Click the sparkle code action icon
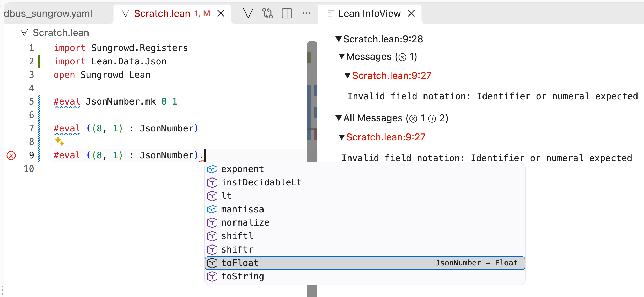This screenshot has height=297, width=644. [59, 141]
